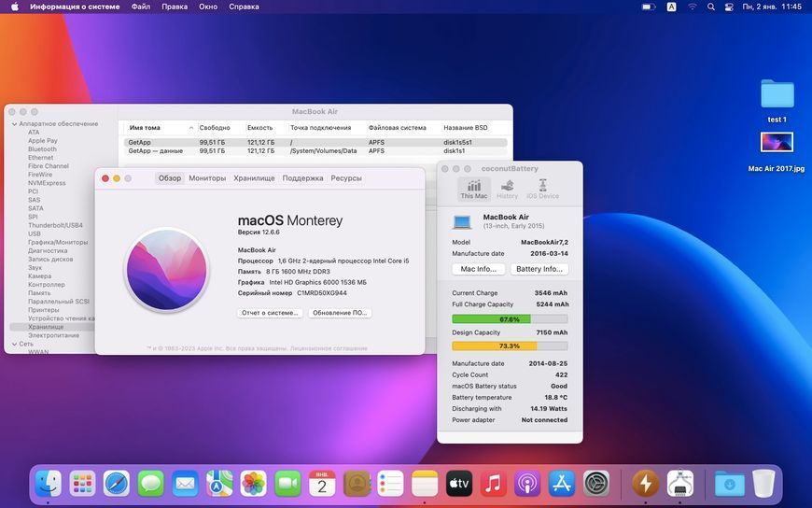Select This Mac in coconutBattery toolbar
Screen dimensions: 812x508
click(474, 190)
